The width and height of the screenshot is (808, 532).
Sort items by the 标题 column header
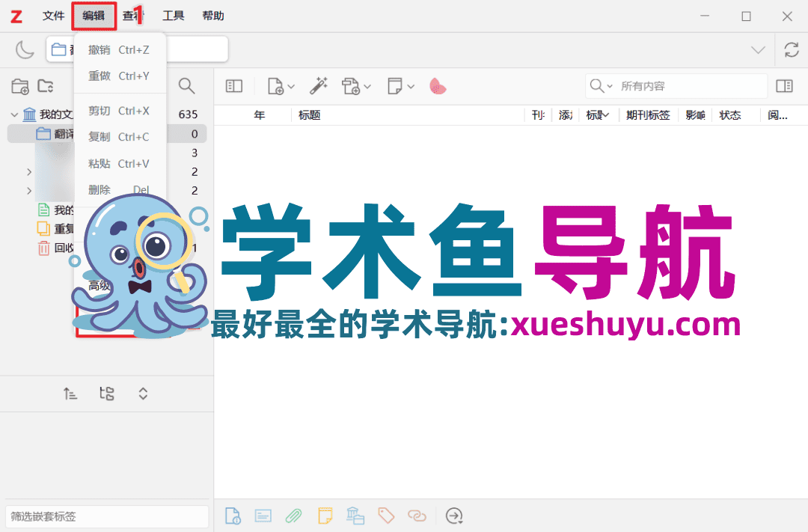(309, 114)
